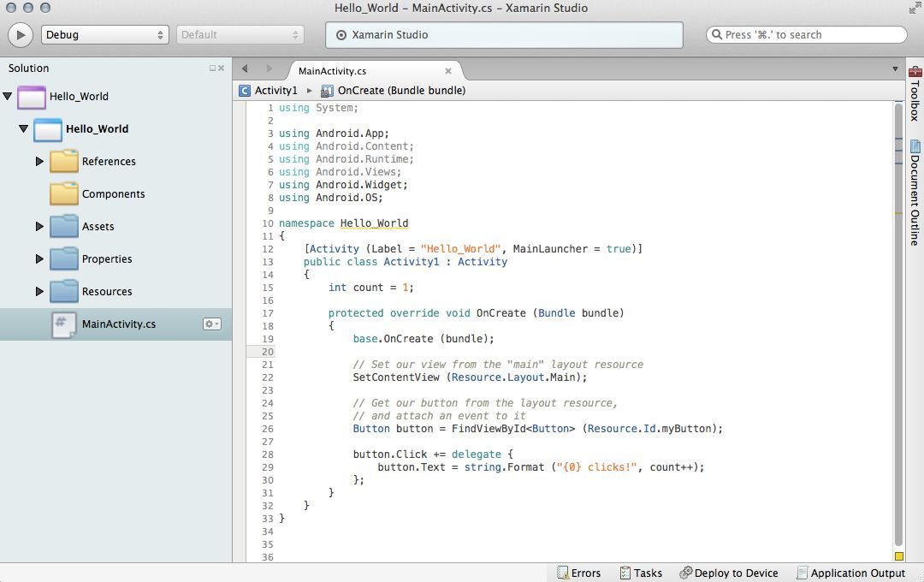This screenshot has width=924, height=582.
Task: Click the editor vertical scrollbar
Action: click(x=898, y=324)
